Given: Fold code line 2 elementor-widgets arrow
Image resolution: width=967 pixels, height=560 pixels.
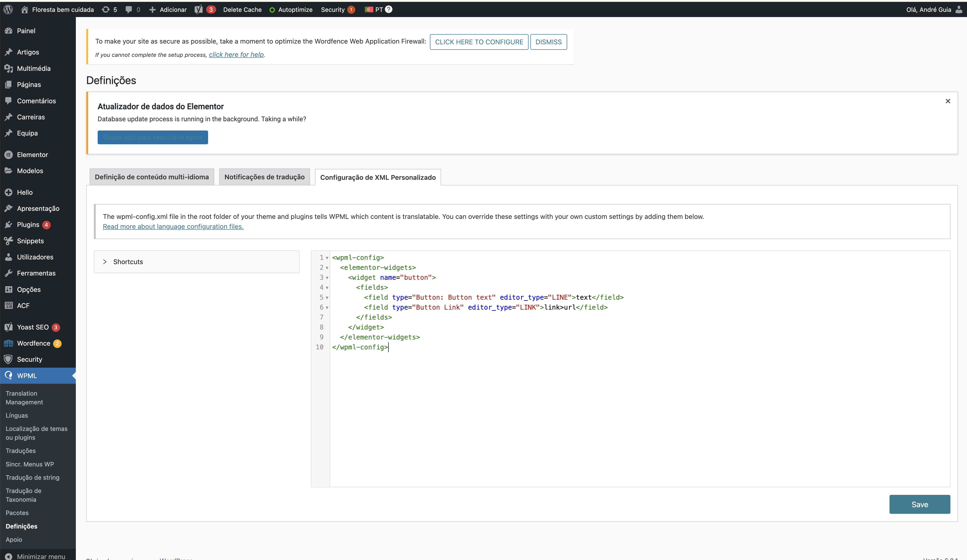Looking at the screenshot, I should 327,268.
